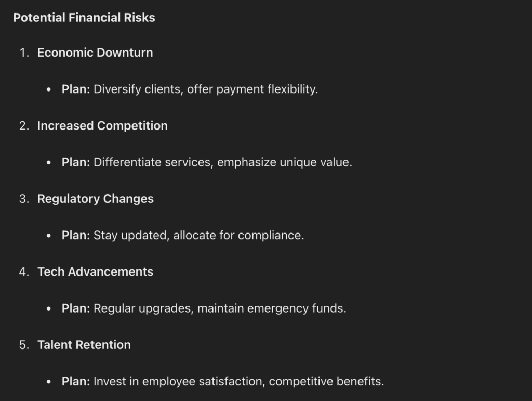Click "Invest in employee satisfaction, competitive benefits."

(239, 382)
